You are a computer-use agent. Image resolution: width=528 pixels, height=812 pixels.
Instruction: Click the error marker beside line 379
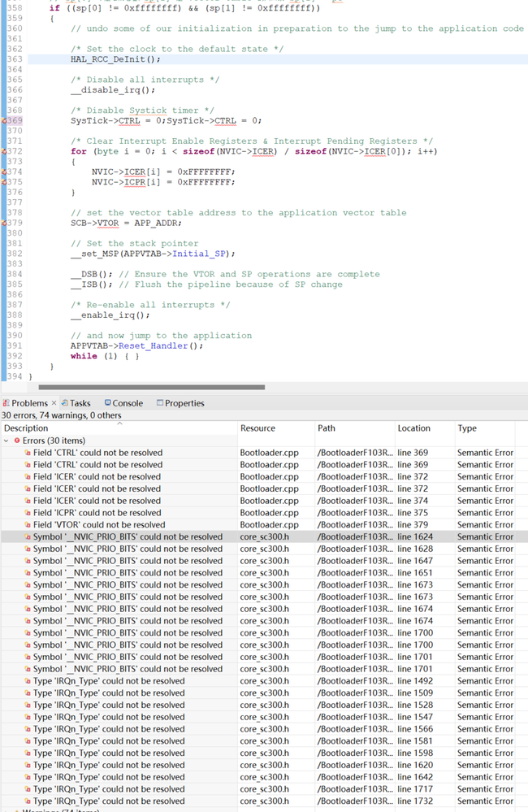click(x=4, y=223)
